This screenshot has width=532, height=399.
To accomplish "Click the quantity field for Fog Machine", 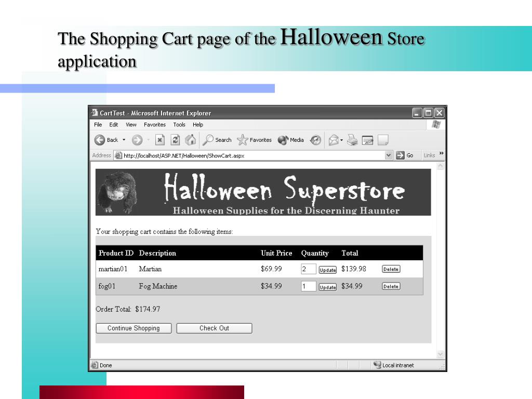I will 309,286.
